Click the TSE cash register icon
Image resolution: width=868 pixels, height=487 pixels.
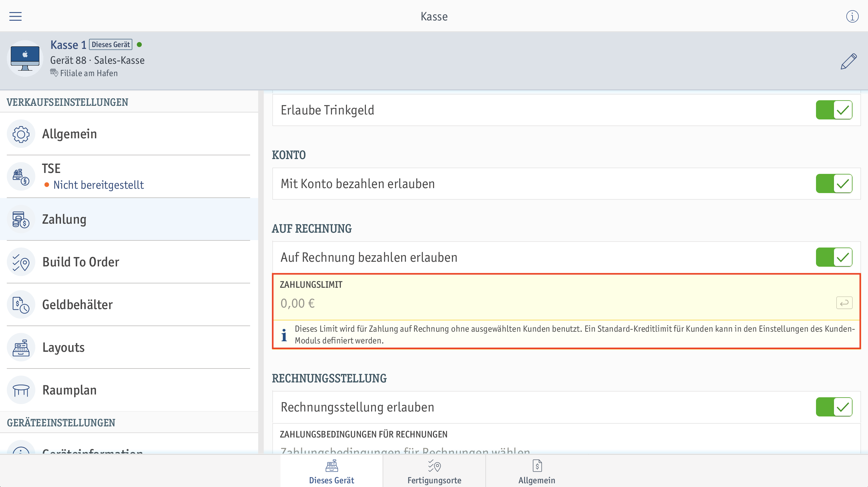(21, 176)
